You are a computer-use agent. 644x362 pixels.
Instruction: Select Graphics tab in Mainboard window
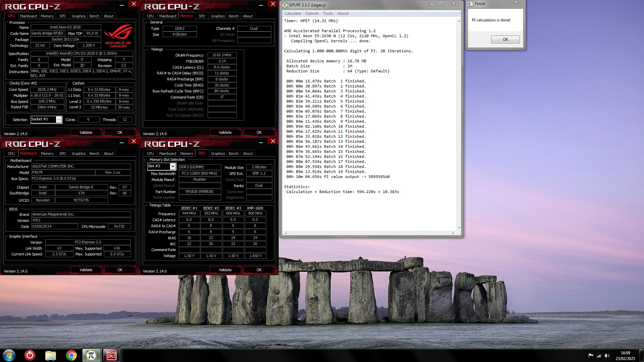pos(79,154)
